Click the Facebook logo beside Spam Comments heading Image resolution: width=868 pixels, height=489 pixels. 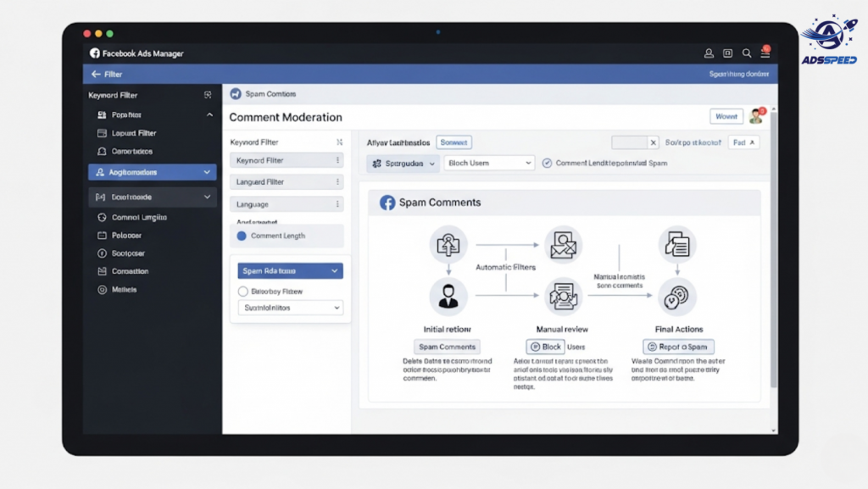(387, 203)
